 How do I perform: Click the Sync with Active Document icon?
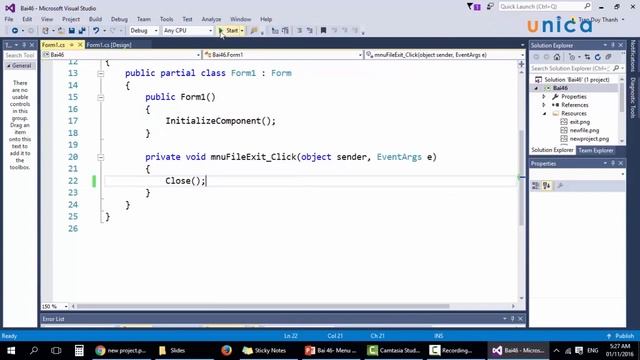click(587, 57)
